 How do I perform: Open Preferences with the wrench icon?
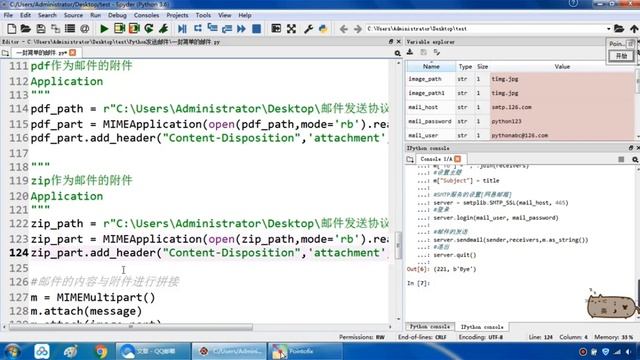(308, 29)
